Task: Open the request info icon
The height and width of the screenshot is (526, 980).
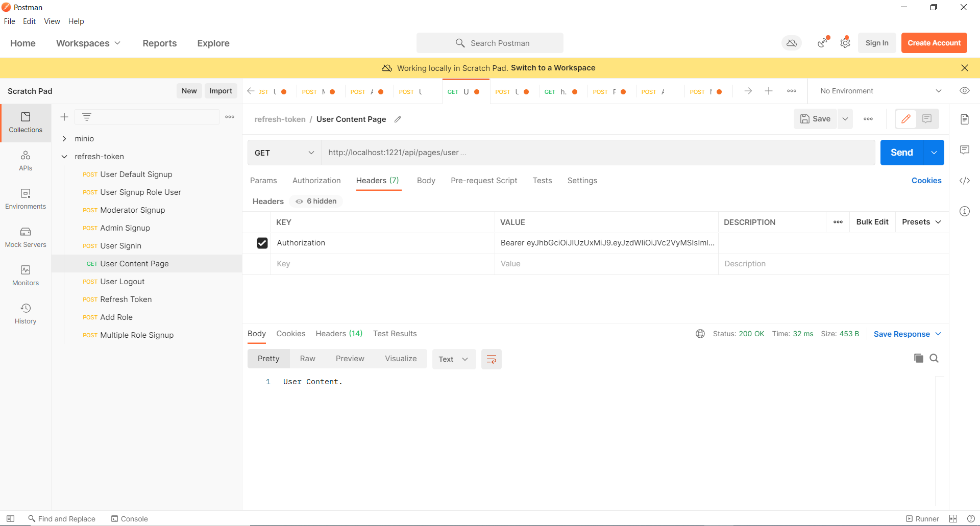Action: tap(965, 211)
